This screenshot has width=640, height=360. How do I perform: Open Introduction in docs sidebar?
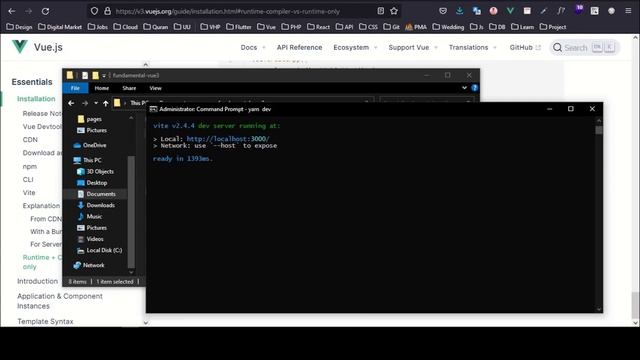click(x=38, y=281)
